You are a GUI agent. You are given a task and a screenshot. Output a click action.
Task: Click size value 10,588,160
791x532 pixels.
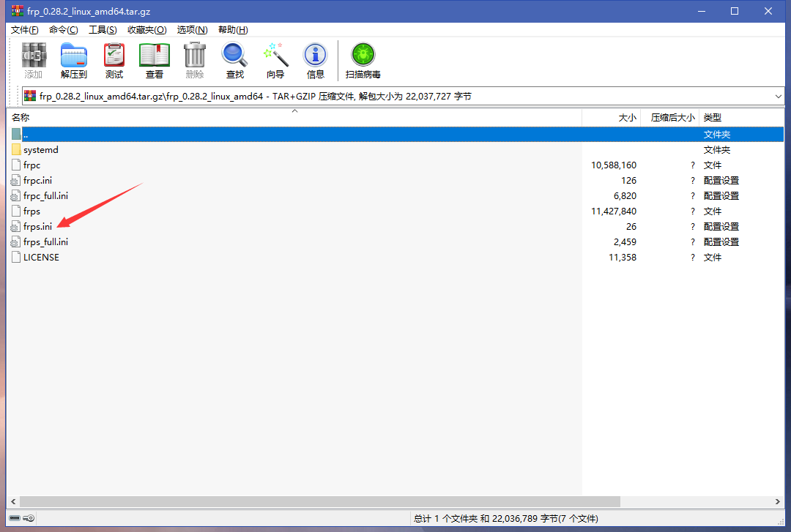tap(614, 165)
